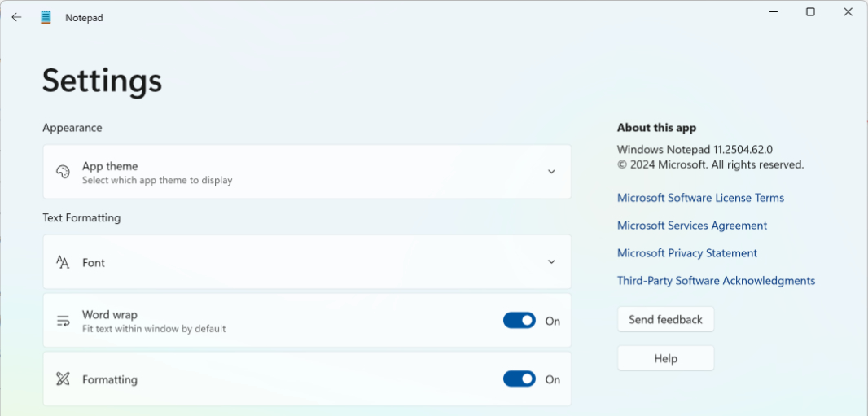Disable the Formatting toggle switch

point(519,379)
